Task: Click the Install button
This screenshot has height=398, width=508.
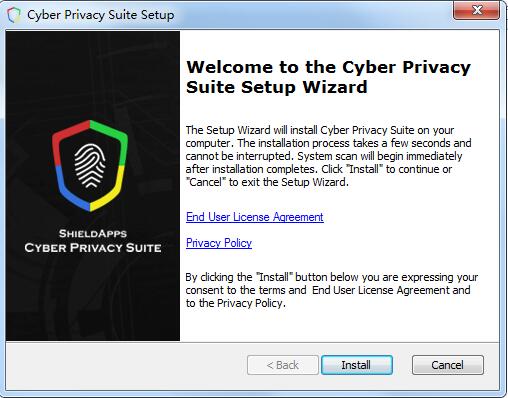Action: pos(357,365)
